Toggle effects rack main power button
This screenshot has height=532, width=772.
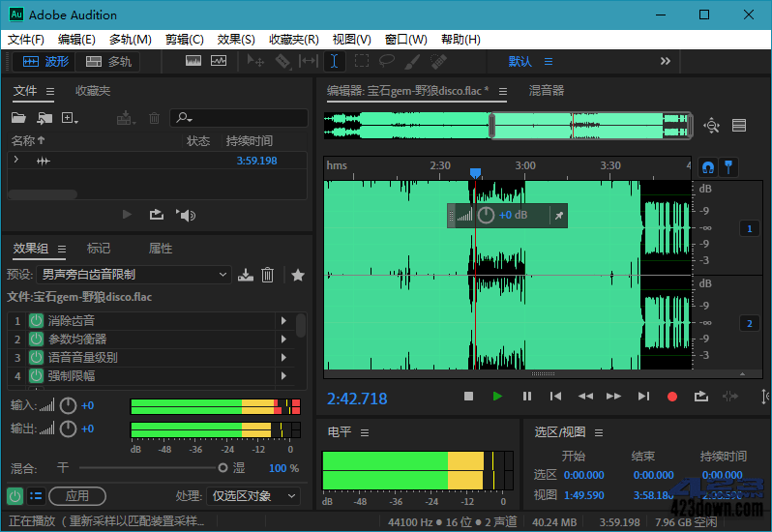click(15, 495)
